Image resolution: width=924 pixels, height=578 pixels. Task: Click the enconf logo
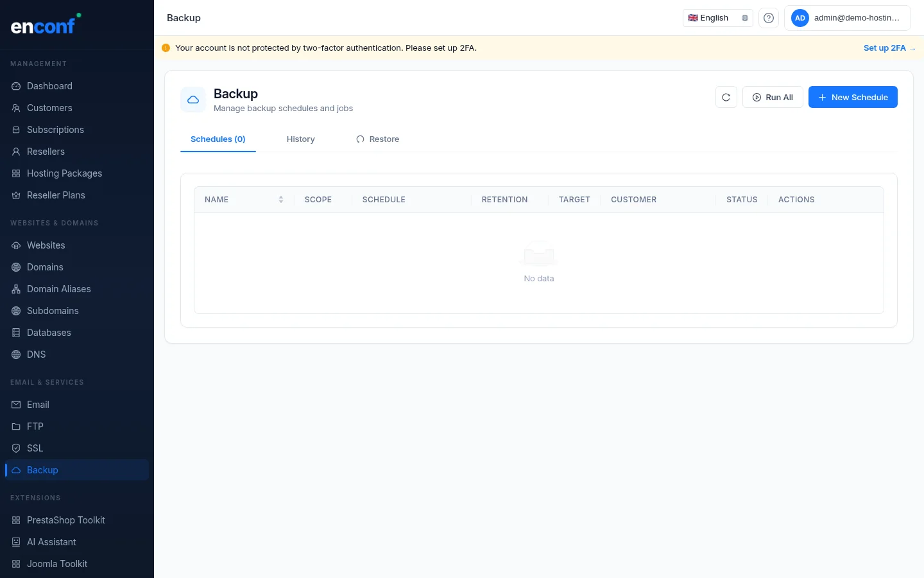[44, 26]
